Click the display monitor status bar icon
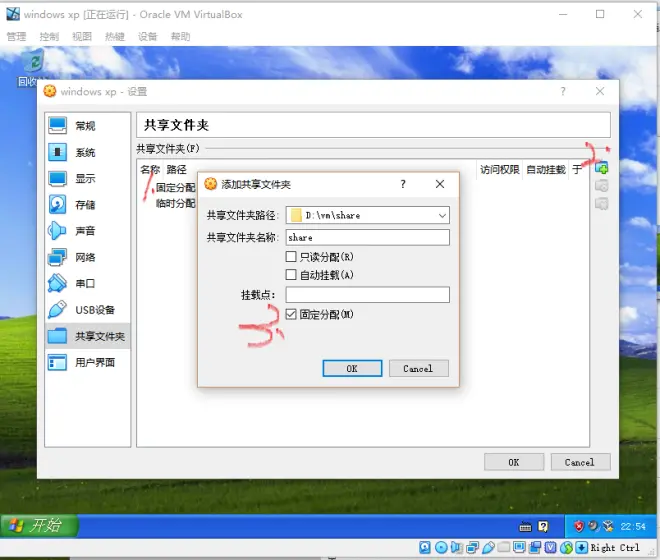The width and height of the screenshot is (660, 560). pyautogui.click(x=519, y=547)
